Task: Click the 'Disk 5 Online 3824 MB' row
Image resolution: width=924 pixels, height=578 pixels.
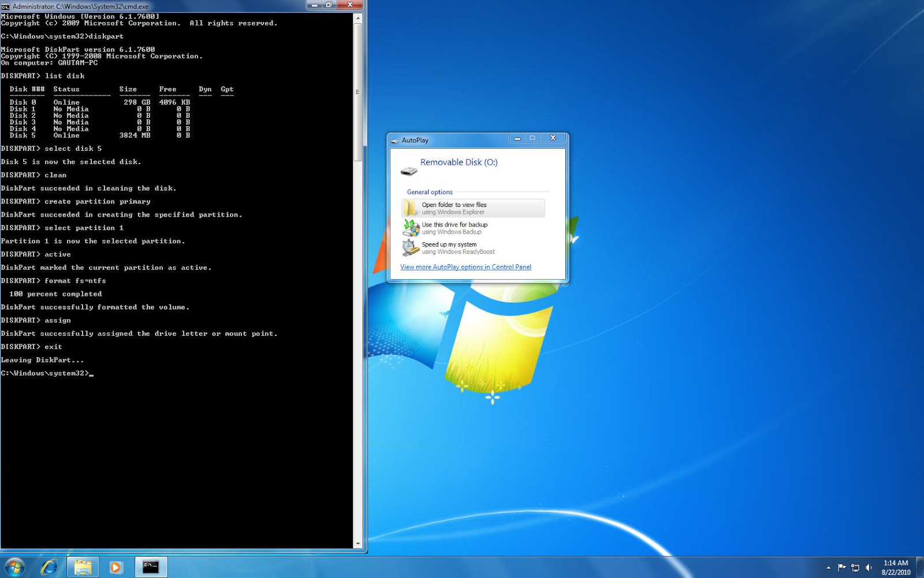Action: [99, 135]
